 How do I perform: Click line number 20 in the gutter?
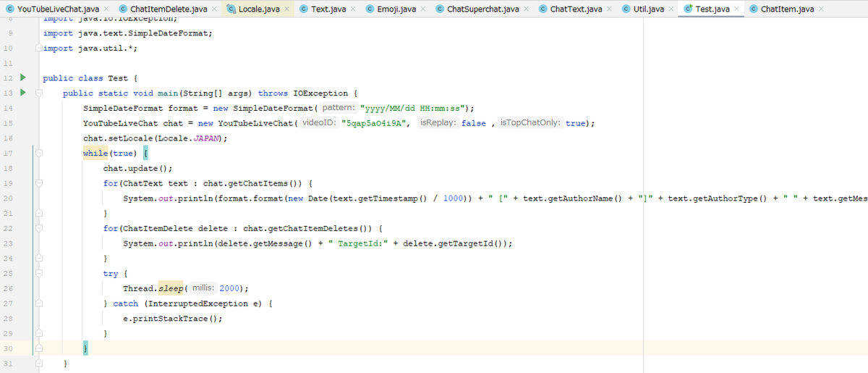coord(8,198)
